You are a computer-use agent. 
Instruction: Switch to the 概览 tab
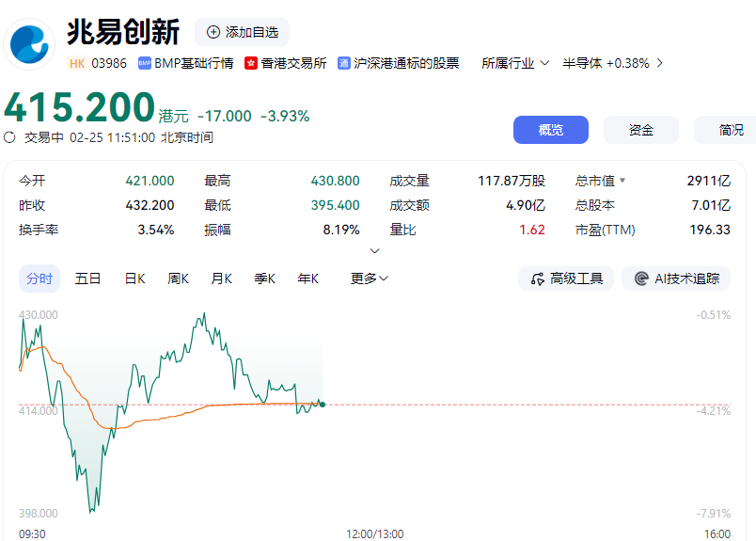(x=551, y=130)
